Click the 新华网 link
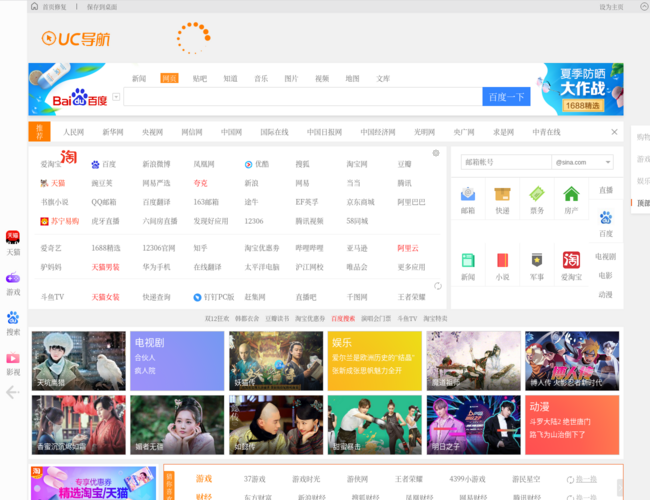 pos(113,132)
